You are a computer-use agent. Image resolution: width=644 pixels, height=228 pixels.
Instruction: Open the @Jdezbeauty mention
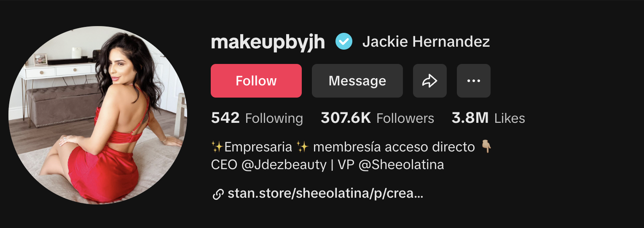point(284,164)
